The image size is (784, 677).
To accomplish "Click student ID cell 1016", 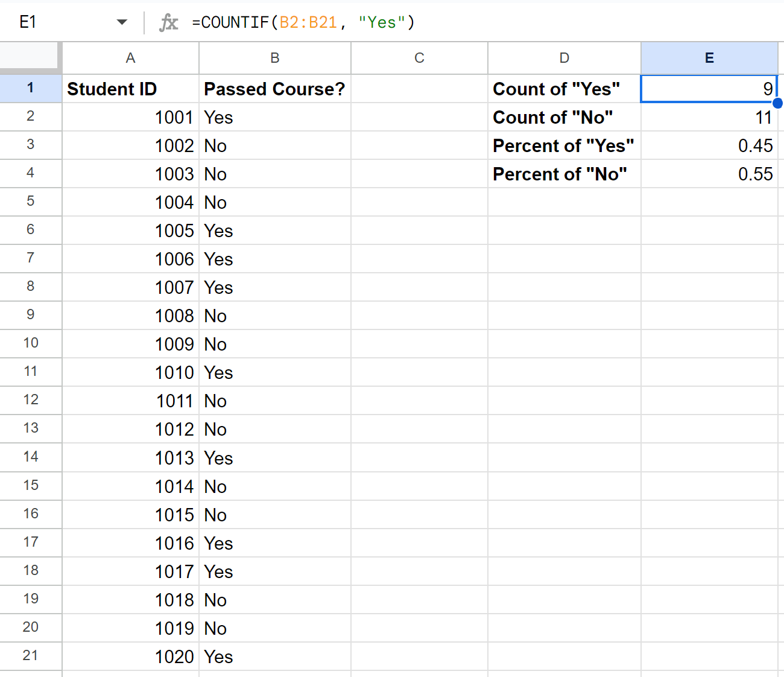I will [x=130, y=543].
